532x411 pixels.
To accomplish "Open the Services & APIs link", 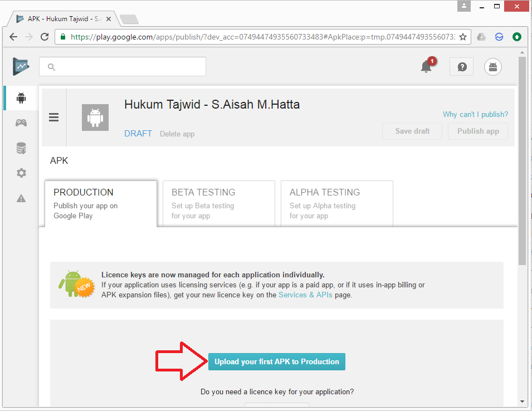I will [x=305, y=295].
